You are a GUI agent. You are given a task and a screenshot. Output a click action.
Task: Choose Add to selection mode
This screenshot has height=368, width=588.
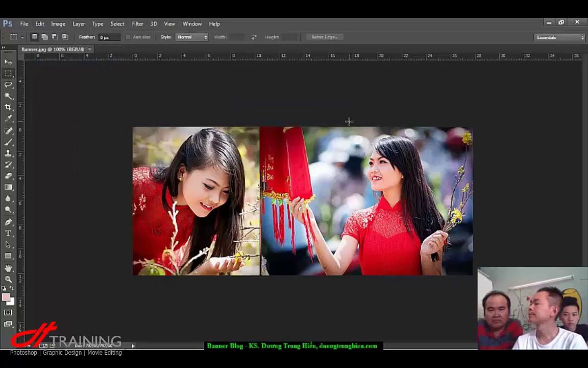[x=44, y=37]
